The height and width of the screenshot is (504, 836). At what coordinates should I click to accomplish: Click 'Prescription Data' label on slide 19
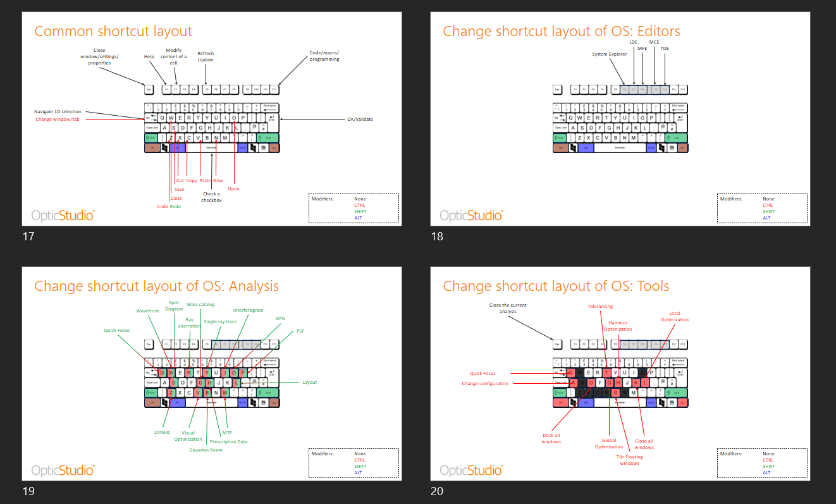pyautogui.click(x=228, y=441)
